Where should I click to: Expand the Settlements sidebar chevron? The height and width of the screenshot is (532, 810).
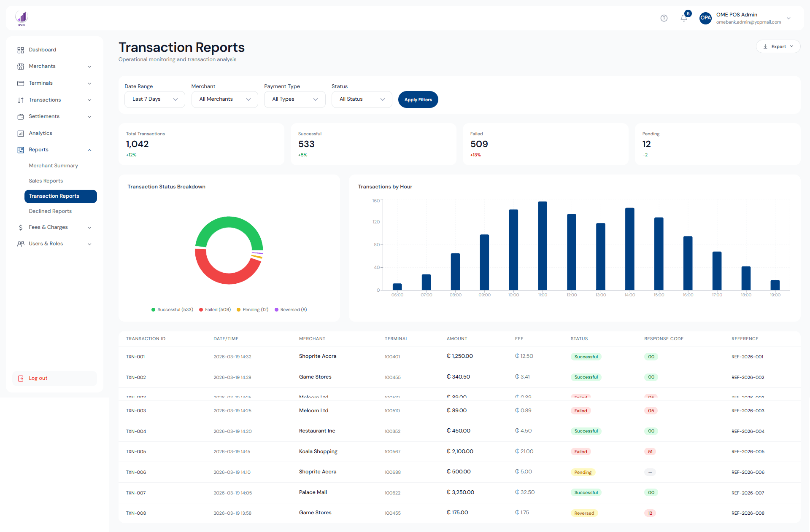pos(89,117)
